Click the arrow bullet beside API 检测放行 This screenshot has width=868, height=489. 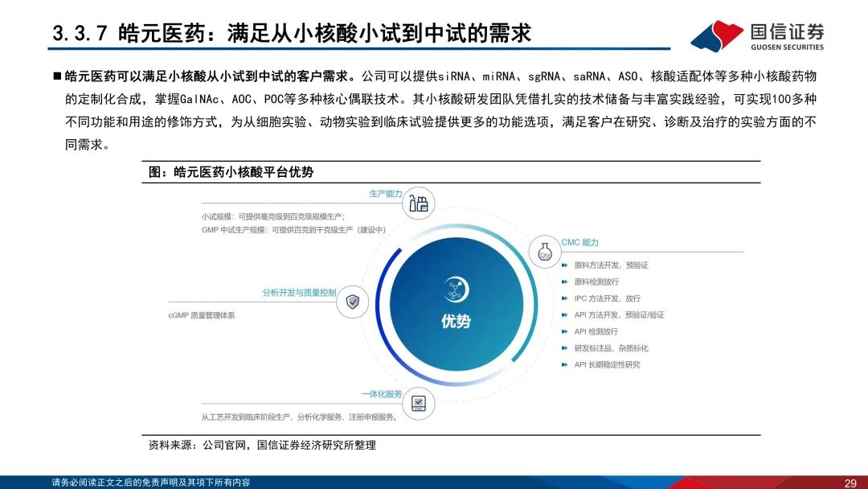pos(565,331)
